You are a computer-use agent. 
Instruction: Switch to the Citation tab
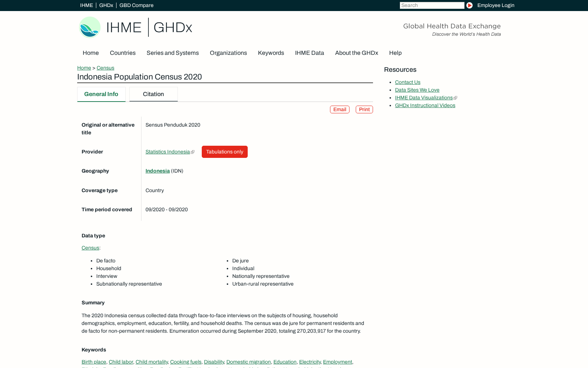(154, 94)
